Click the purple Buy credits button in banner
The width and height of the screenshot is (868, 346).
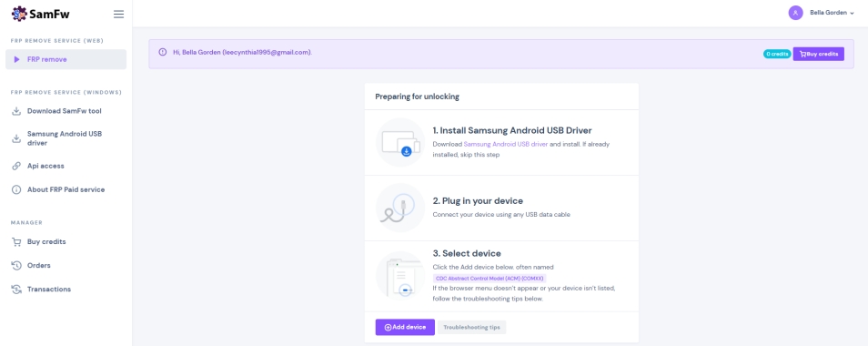818,54
